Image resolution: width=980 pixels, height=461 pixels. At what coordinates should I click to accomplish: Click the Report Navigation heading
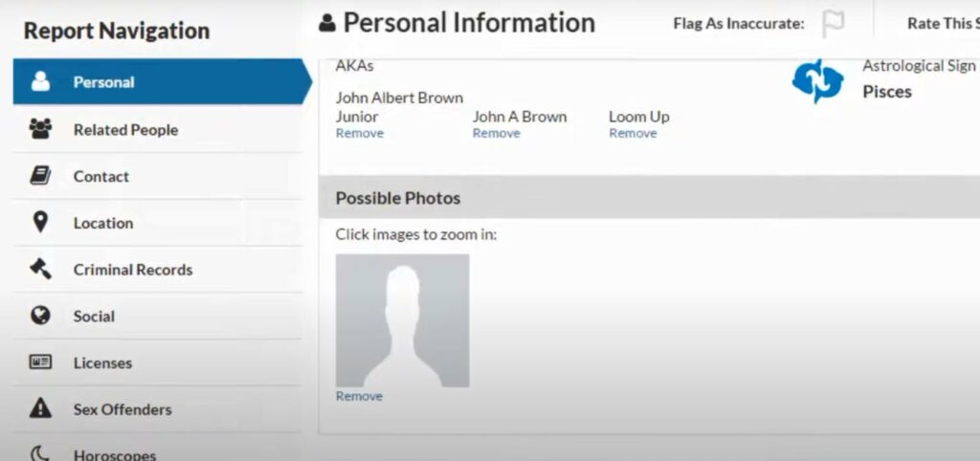point(116,31)
